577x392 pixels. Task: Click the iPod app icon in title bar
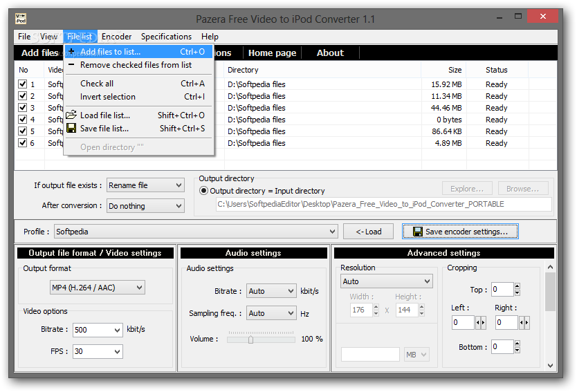[x=21, y=19]
